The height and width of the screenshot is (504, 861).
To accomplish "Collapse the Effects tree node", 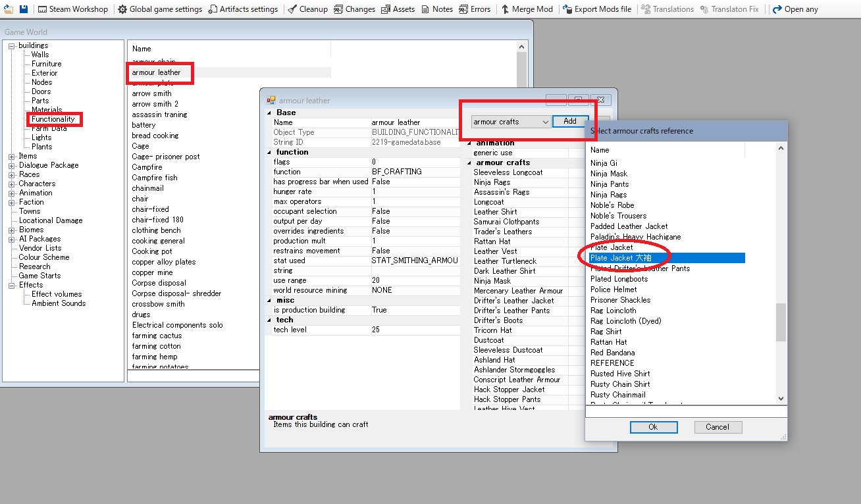I will click(x=12, y=285).
